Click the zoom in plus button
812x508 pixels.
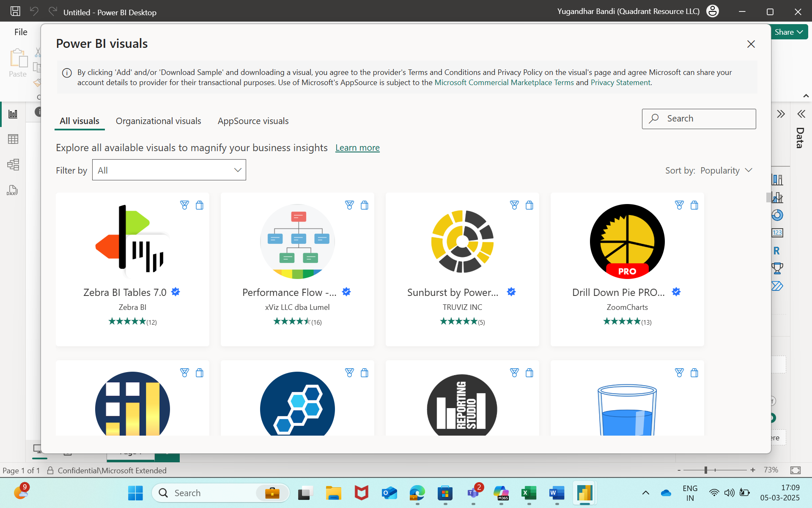(753, 470)
